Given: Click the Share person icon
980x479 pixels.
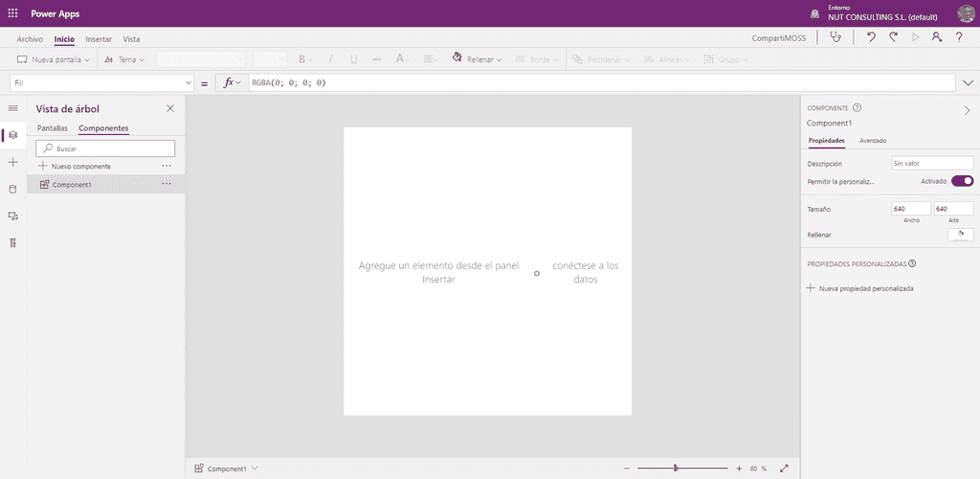Looking at the screenshot, I should coord(936,37).
